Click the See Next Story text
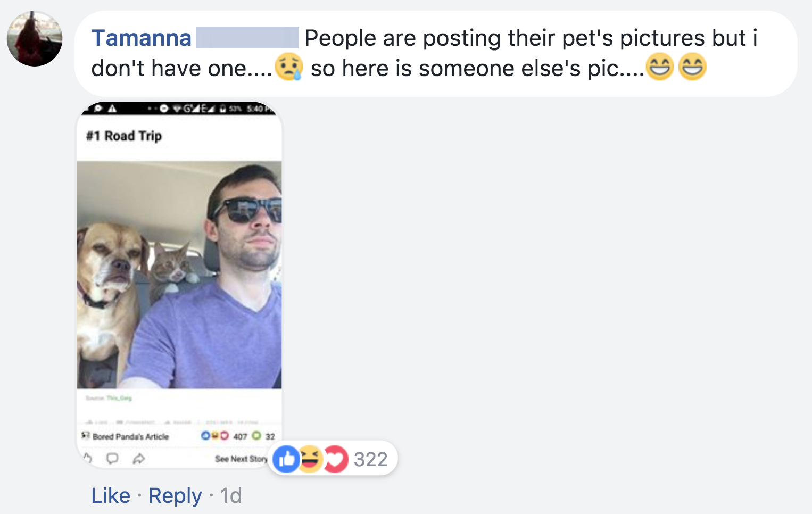Image resolution: width=812 pixels, height=514 pixels. (x=241, y=459)
